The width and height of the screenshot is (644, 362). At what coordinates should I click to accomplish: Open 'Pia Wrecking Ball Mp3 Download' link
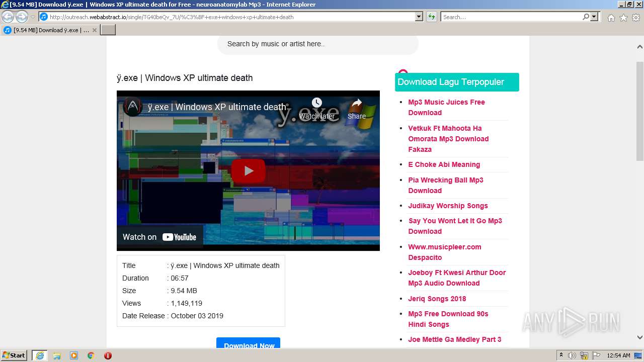coord(445,185)
